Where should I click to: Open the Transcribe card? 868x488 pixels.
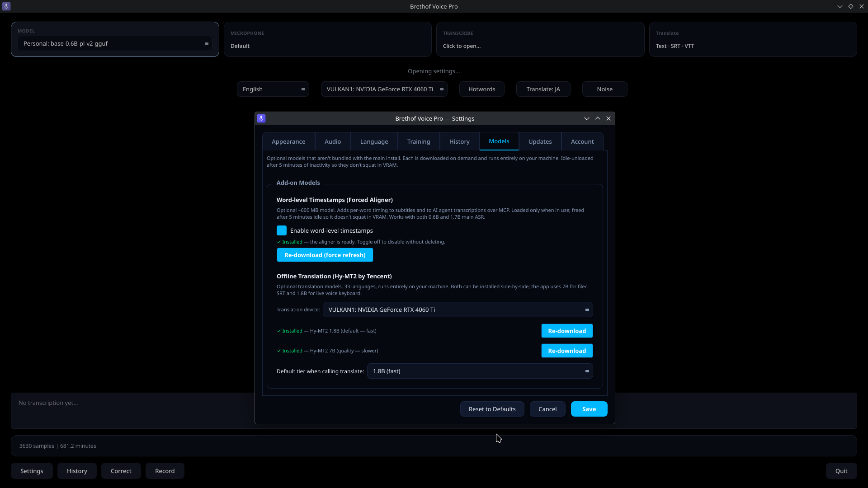click(x=540, y=39)
